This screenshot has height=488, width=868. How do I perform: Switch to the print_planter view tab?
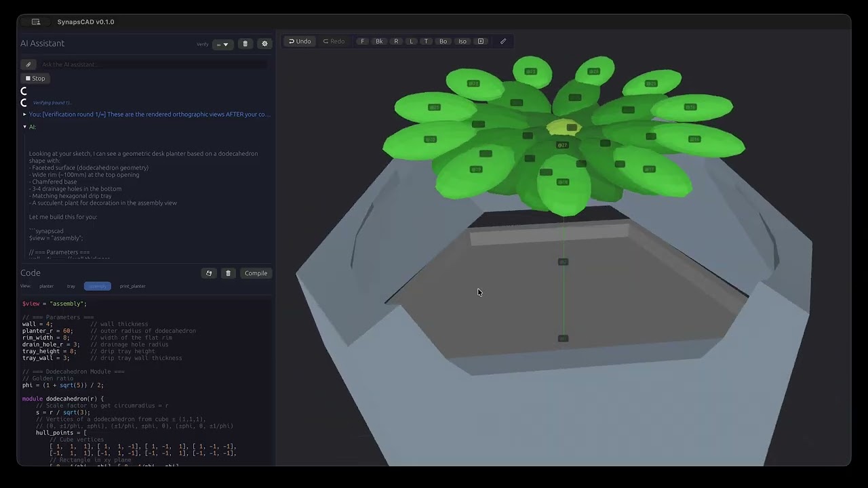[132, 286]
